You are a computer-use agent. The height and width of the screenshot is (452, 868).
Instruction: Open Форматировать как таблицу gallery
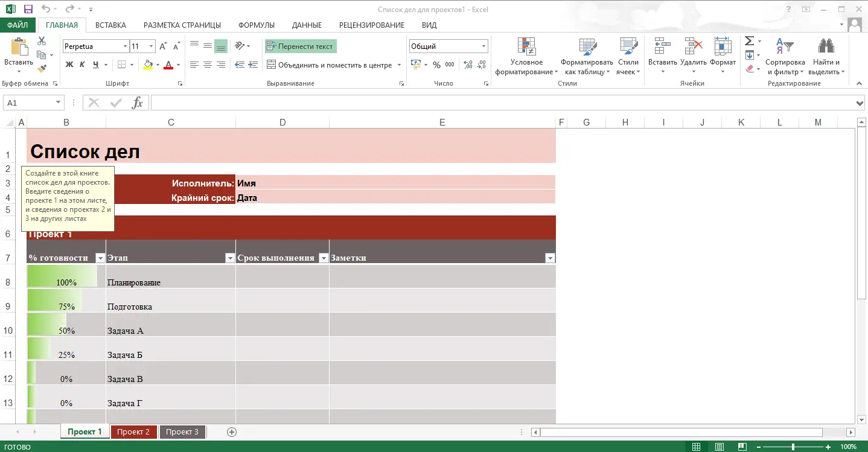(587, 57)
